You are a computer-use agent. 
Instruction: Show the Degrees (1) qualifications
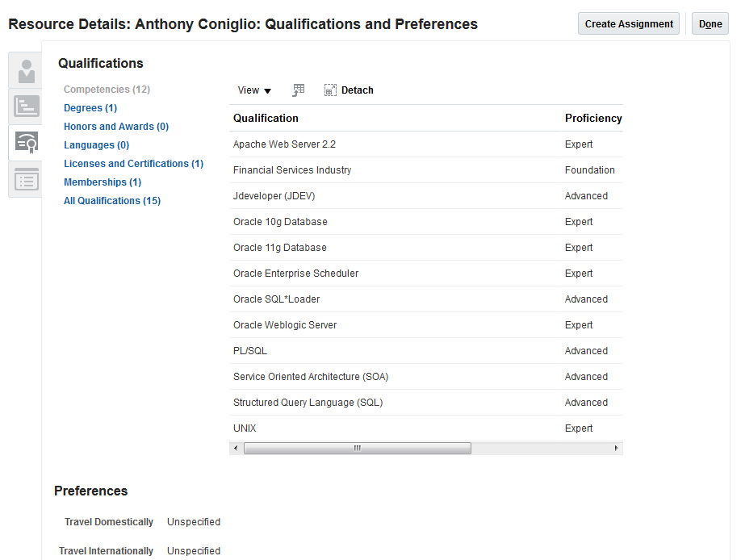(x=90, y=108)
